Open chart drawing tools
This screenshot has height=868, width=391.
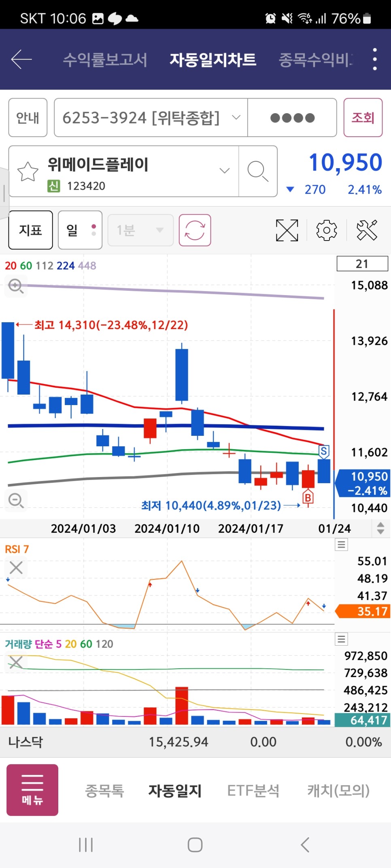tap(367, 230)
